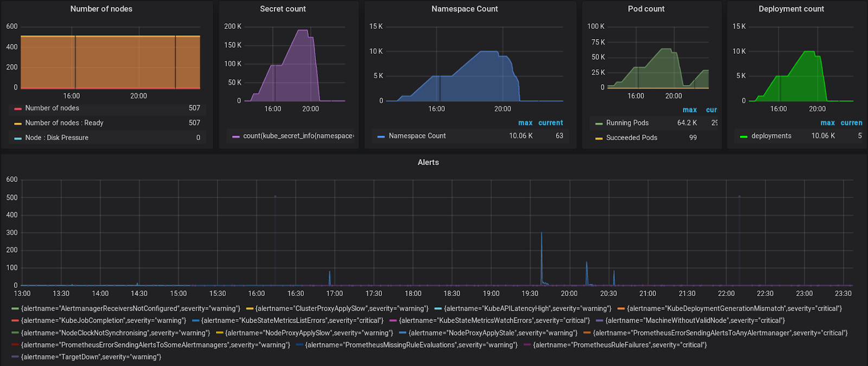Open the Deployment count panel title menu
Viewport: 868px width, 366px height.
(791, 9)
